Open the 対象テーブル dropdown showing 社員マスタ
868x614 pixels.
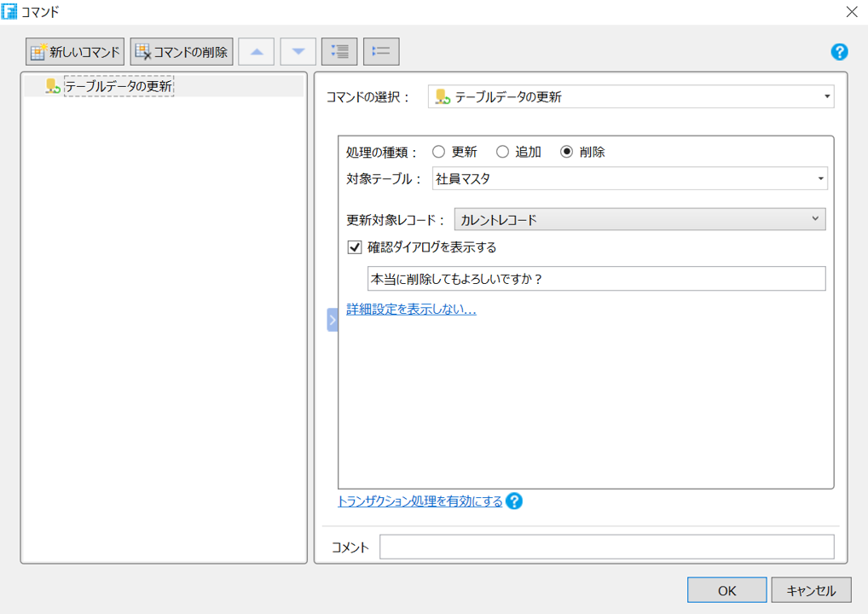click(x=630, y=179)
